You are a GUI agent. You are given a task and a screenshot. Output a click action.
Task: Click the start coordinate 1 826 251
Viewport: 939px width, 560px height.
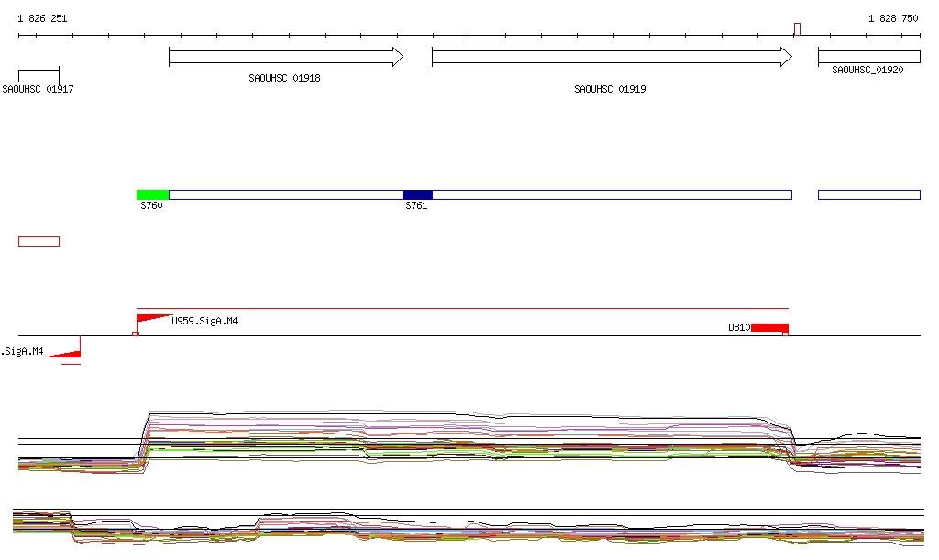point(42,18)
